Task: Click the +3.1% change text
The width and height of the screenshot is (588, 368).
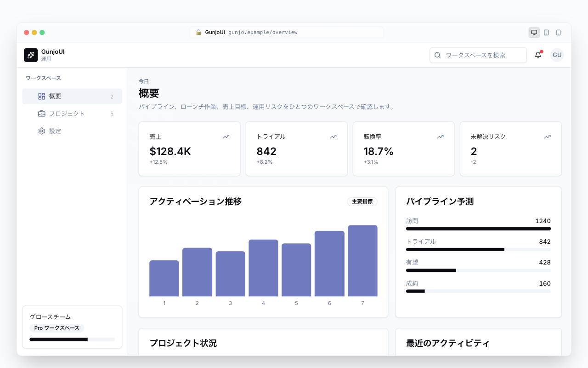Action: [372, 162]
